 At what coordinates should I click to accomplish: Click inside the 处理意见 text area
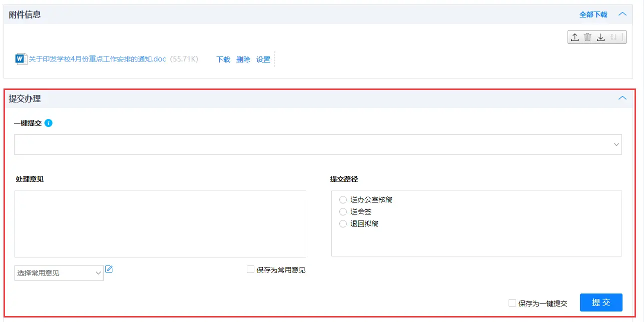click(x=160, y=224)
